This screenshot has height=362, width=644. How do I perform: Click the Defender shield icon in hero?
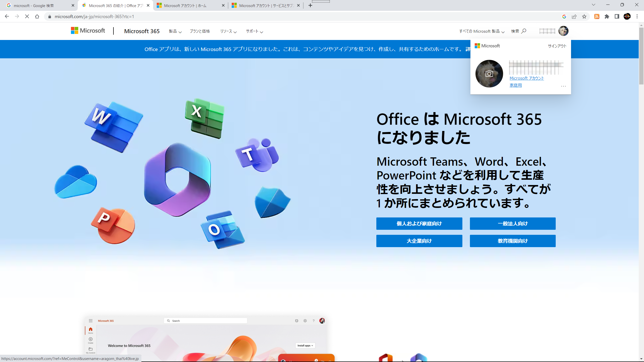(272, 202)
